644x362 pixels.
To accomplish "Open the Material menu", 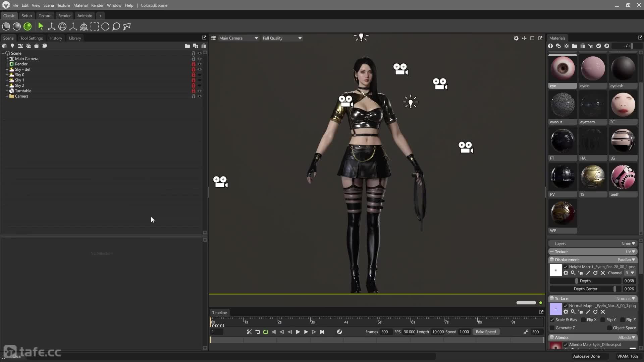I will (x=80, y=5).
